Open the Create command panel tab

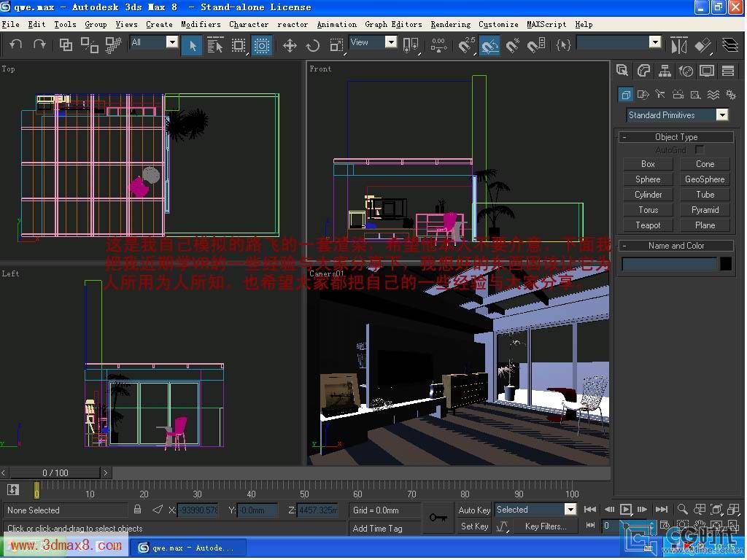(x=622, y=71)
